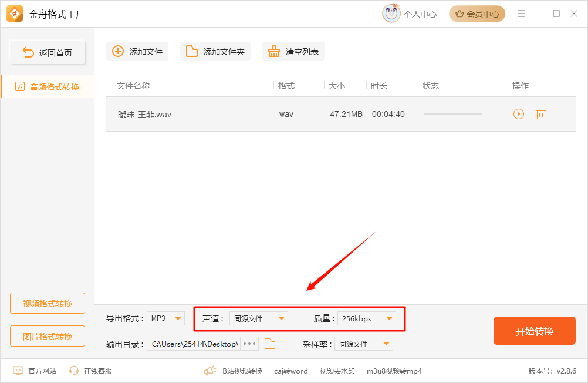588x383 pixels.
Task: Switch to 图片格式转换 mode
Action: point(48,336)
